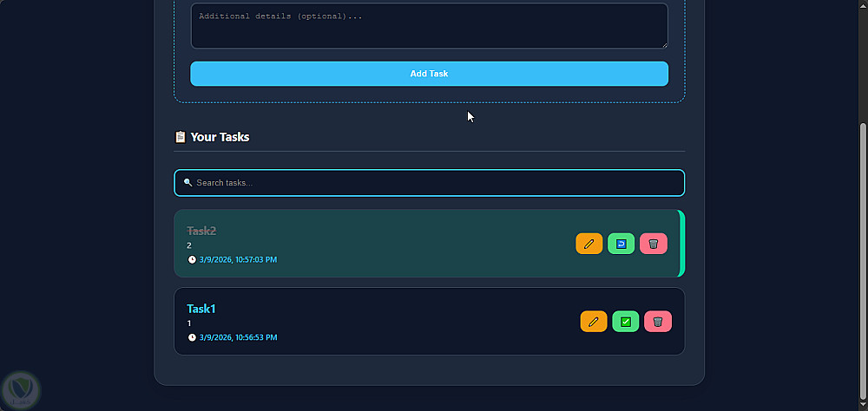This screenshot has height=411, width=868.
Task: Click into the Additional details textarea
Action: (429, 26)
